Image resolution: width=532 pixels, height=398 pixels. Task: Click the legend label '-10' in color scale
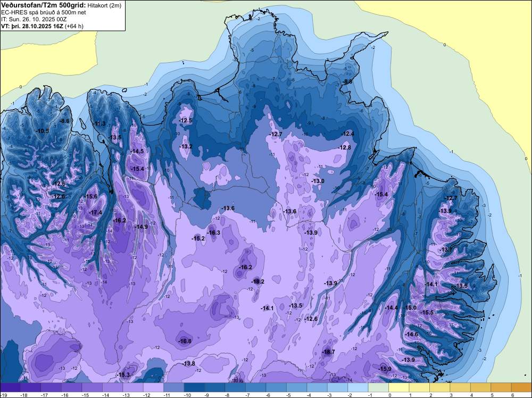(187, 395)
